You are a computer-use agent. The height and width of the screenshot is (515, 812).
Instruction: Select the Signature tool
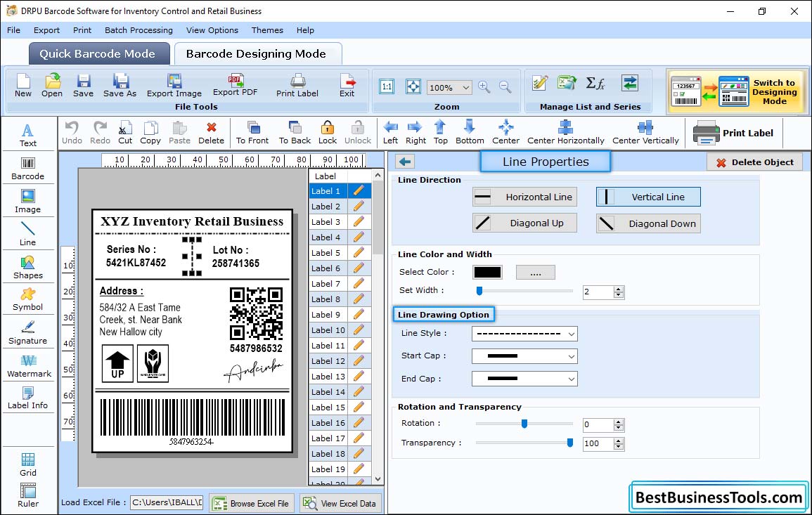coord(28,333)
